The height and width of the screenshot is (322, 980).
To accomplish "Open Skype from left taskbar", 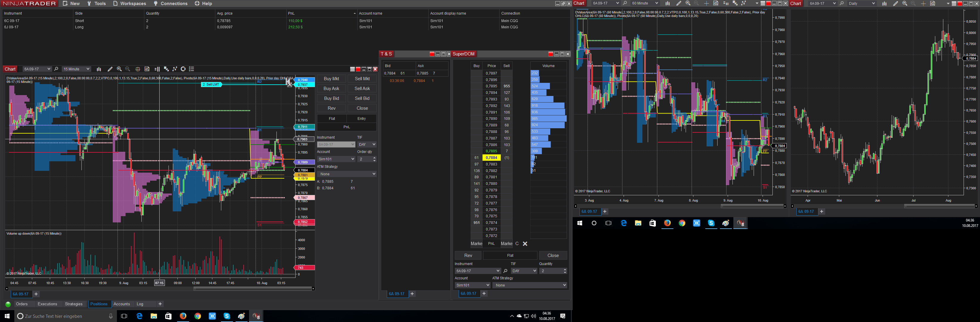I will click(x=227, y=316).
